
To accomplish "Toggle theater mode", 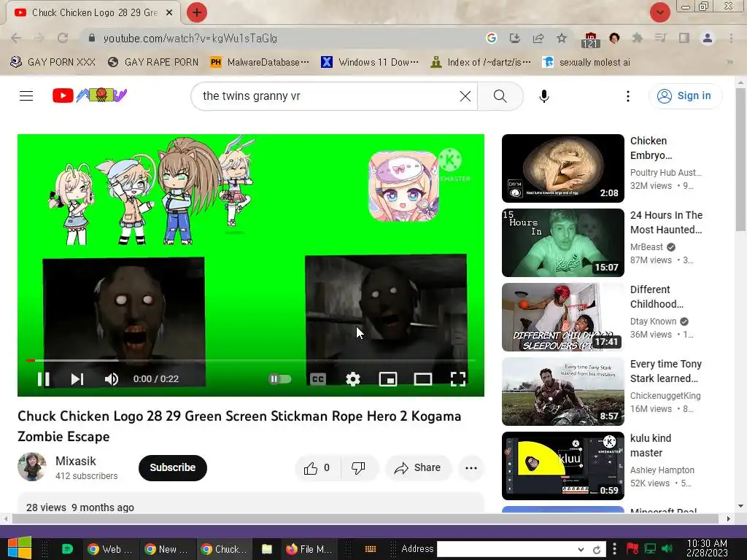I will [x=422, y=379].
